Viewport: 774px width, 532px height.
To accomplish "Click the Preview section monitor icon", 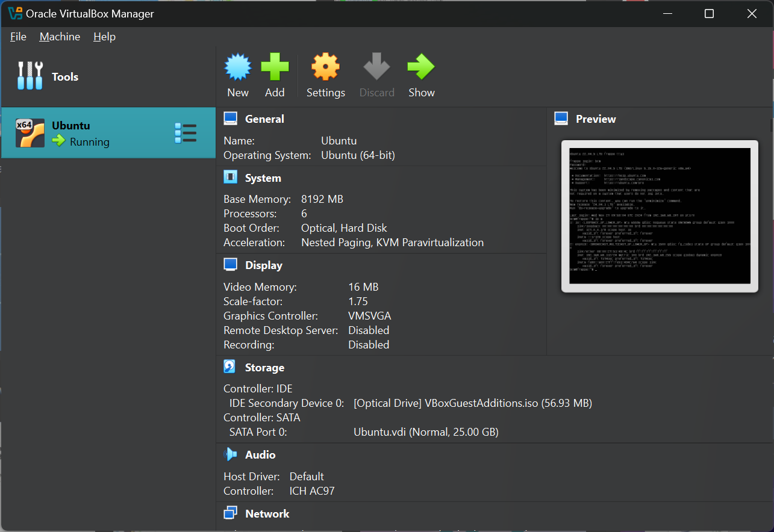I will (x=561, y=119).
